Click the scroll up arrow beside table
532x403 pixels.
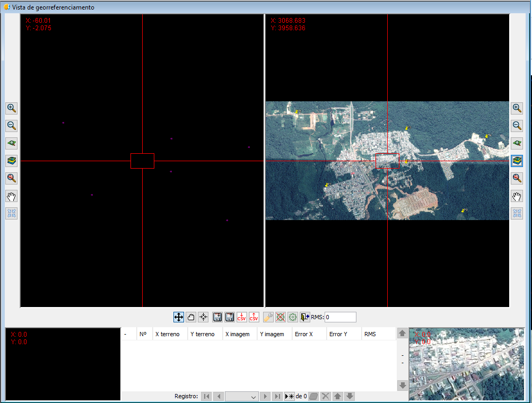click(x=402, y=334)
